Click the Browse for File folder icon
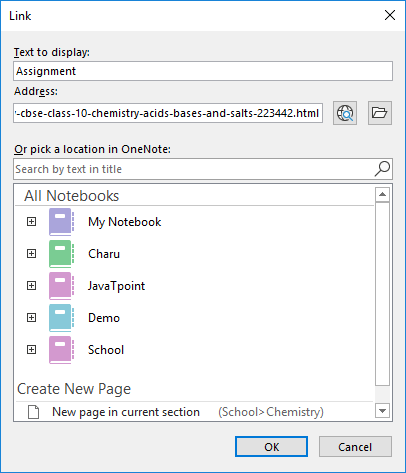This screenshot has height=473, width=406. (380, 113)
